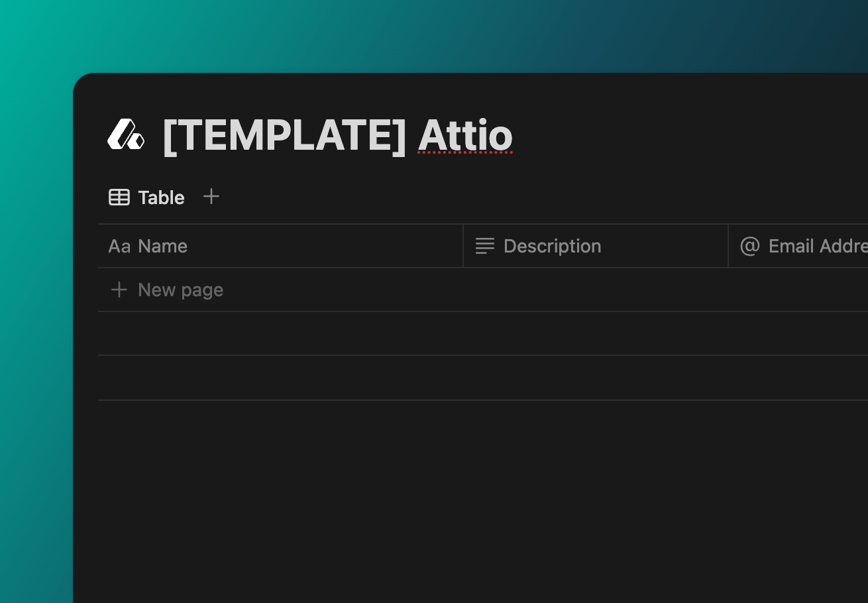Add a new view with the plus icon
This screenshot has width=868, height=603.
pyautogui.click(x=211, y=197)
